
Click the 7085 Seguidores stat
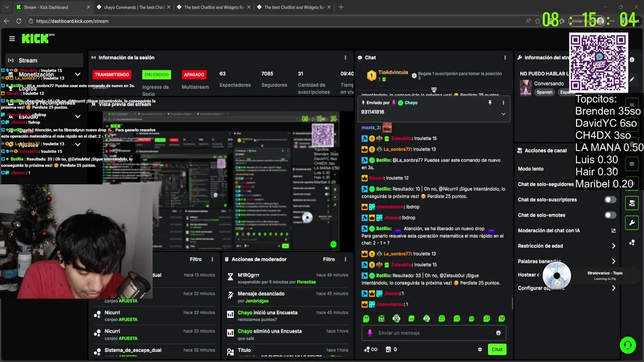click(274, 79)
